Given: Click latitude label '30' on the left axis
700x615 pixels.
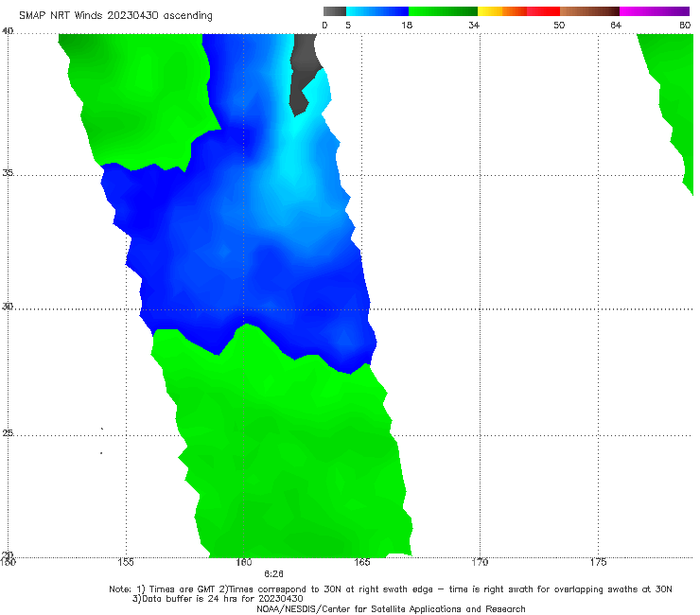Looking at the screenshot, I should (x=8, y=307).
